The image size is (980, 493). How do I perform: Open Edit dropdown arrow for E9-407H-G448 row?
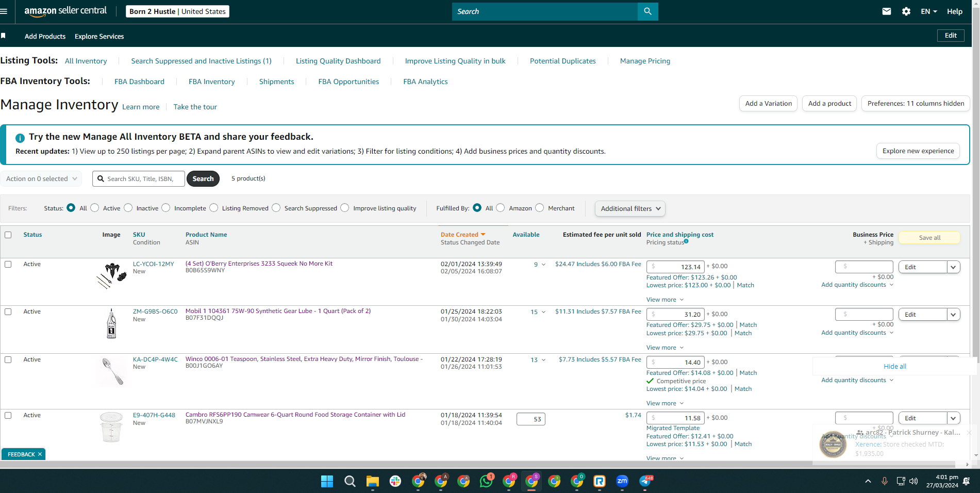coord(953,418)
